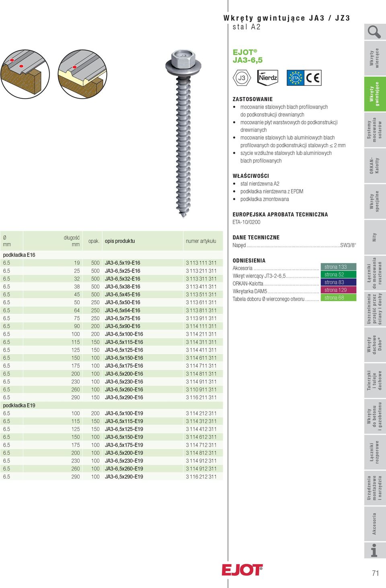Viewport: 386px width, 588px height.
Task: Follow the 'strona 83' ORKAN-Kalotta reference
Action: click(x=338, y=282)
